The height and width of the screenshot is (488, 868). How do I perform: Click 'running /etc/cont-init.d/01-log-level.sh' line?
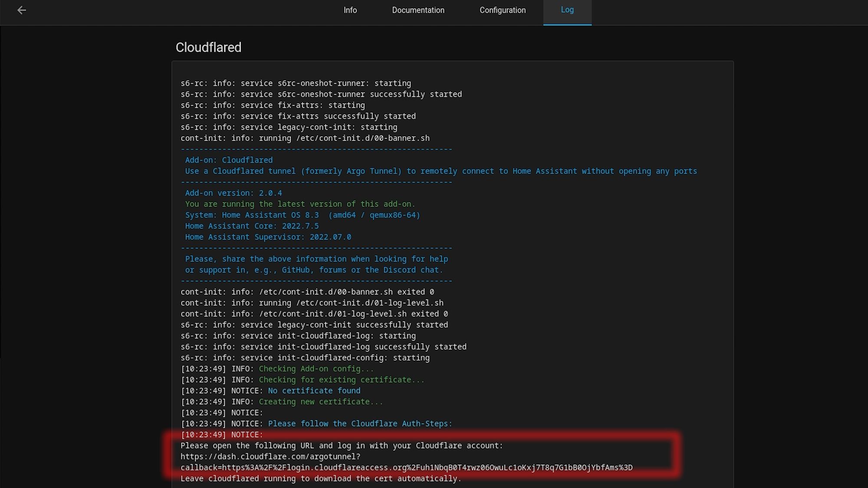click(x=312, y=303)
